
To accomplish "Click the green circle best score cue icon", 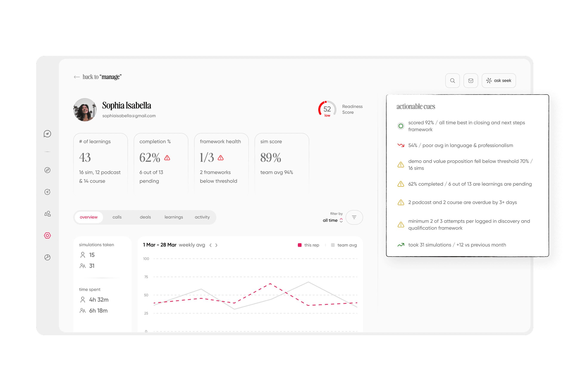I will 401,126.
